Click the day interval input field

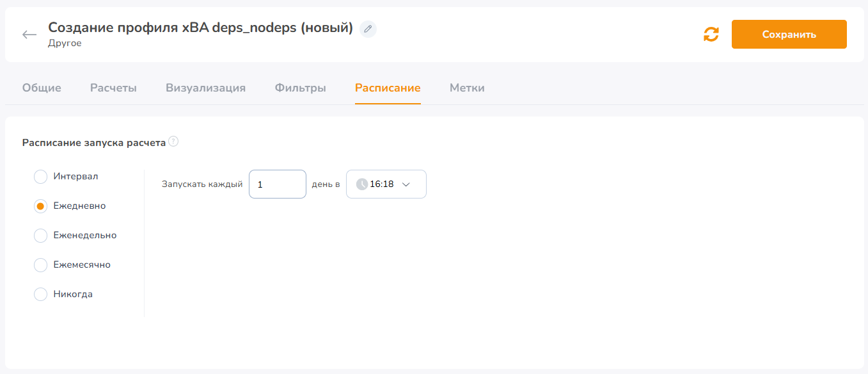click(x=278, y=184)
